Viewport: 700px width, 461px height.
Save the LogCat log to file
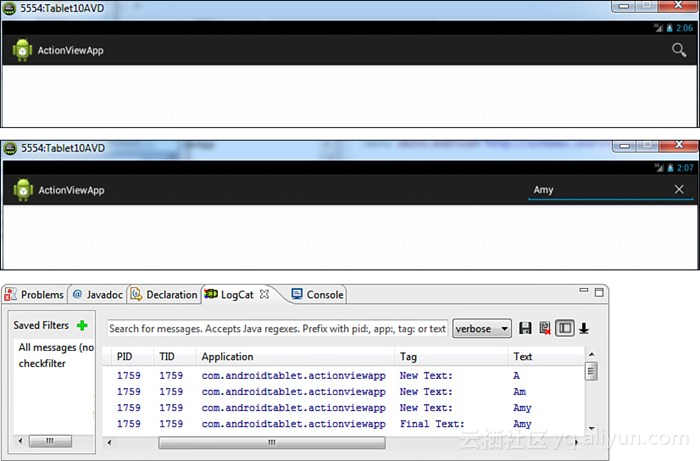tap(525, 328)
